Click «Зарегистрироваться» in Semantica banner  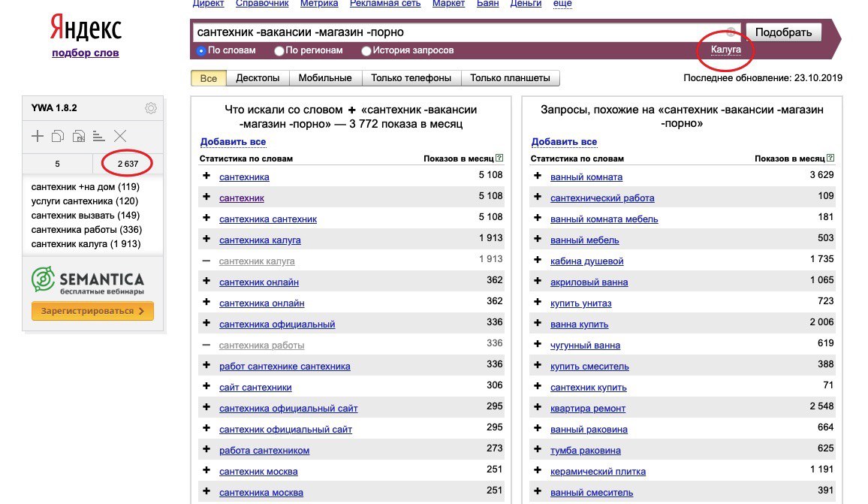[92, 311]
